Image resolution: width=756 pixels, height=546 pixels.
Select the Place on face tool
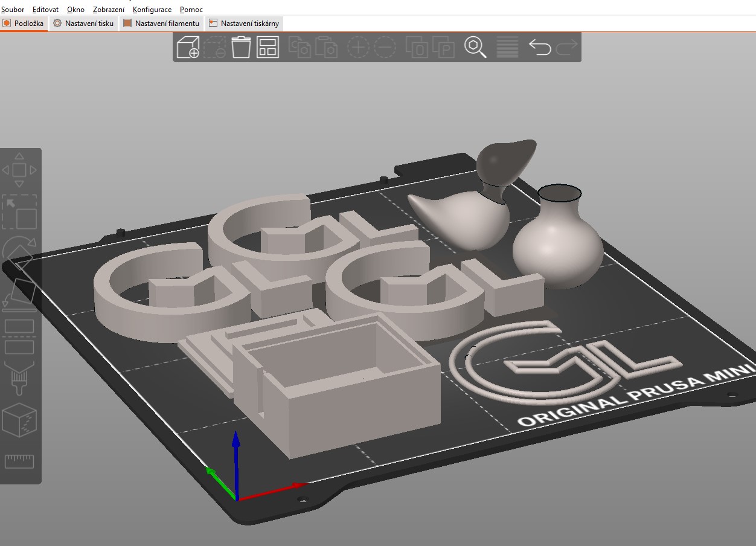pos(19,293)
